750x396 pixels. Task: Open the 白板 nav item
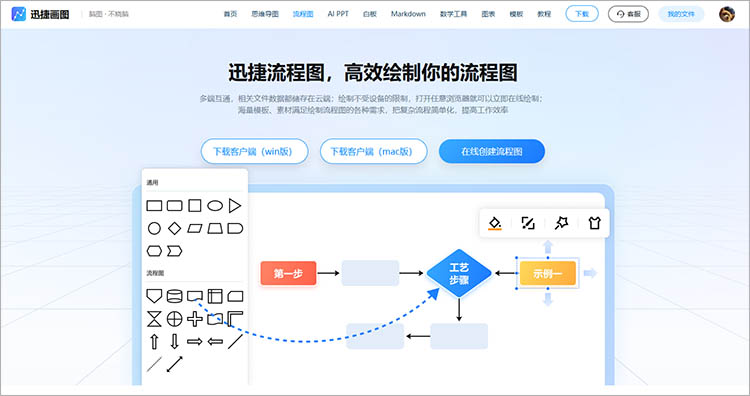(x=370, y=14)
